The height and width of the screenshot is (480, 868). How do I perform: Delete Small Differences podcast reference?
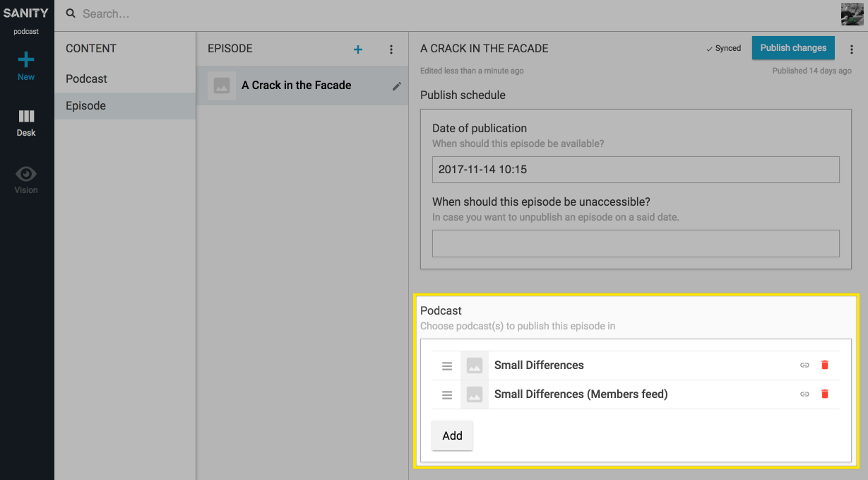825,365
